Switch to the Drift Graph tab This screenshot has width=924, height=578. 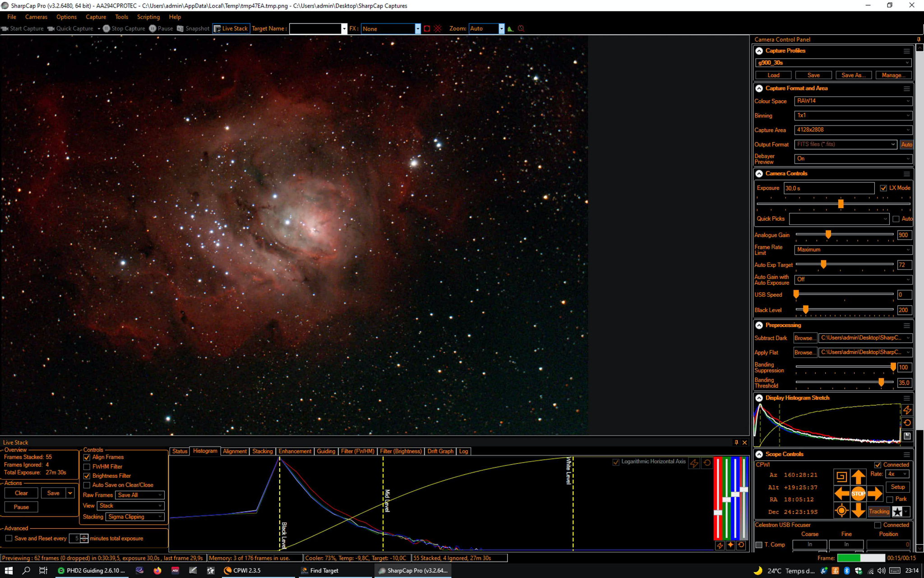(x=440, y=451)
